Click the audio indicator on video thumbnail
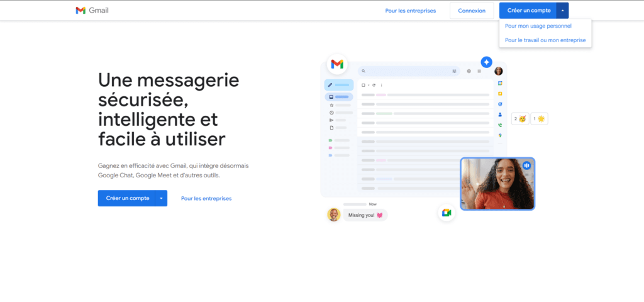644x302 pixels. [x=526, y=165]
